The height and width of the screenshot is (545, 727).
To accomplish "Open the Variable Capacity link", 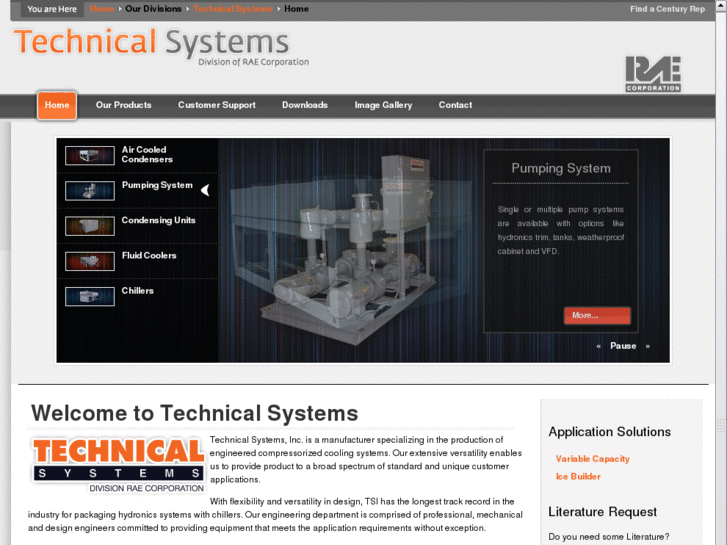I will [x=593, y=459].
